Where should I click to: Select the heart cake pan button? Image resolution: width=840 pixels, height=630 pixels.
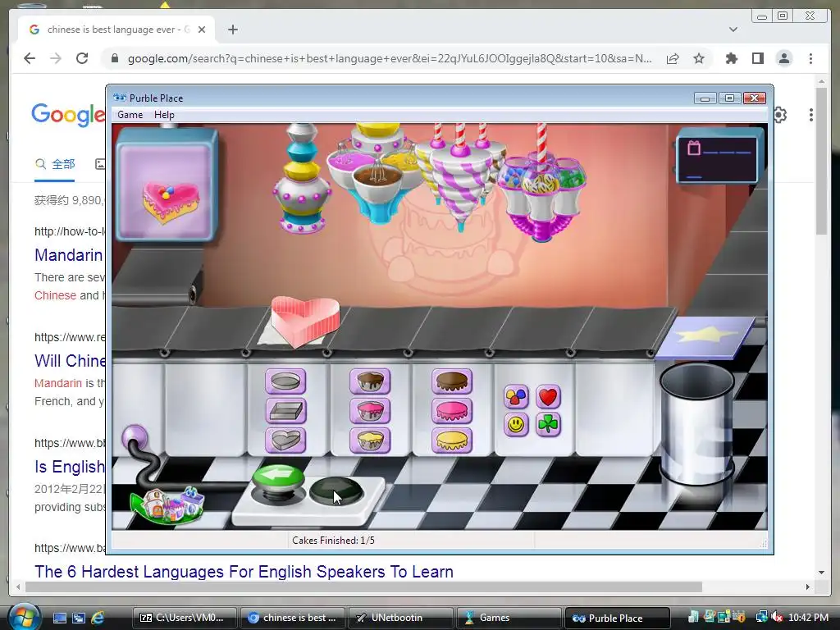coord(285,441)
